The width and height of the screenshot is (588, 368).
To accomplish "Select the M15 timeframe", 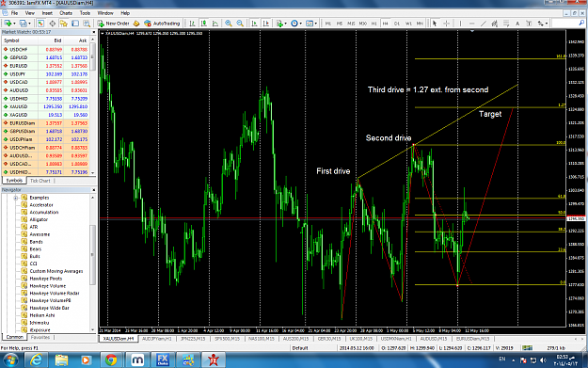I will [x=351, y=24].
